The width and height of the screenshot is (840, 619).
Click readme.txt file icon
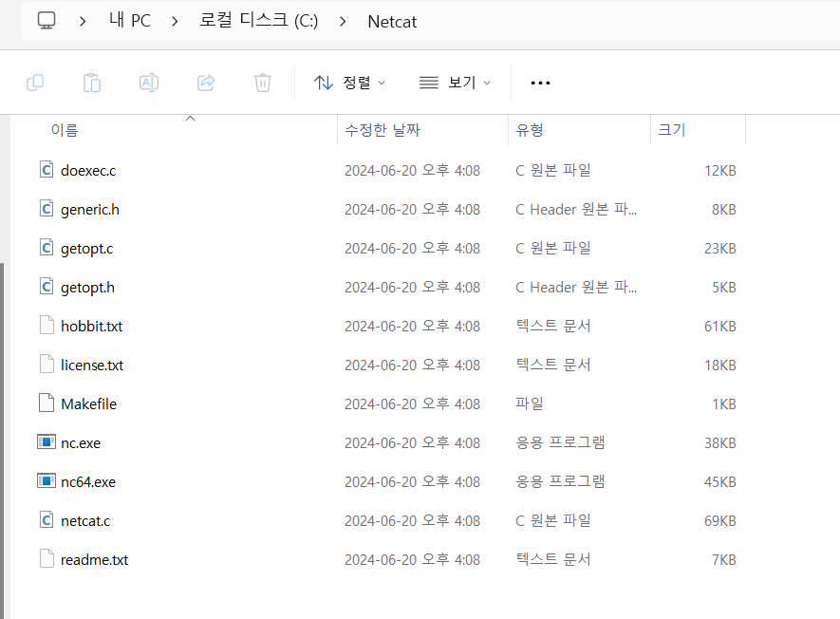coord(47,559)
